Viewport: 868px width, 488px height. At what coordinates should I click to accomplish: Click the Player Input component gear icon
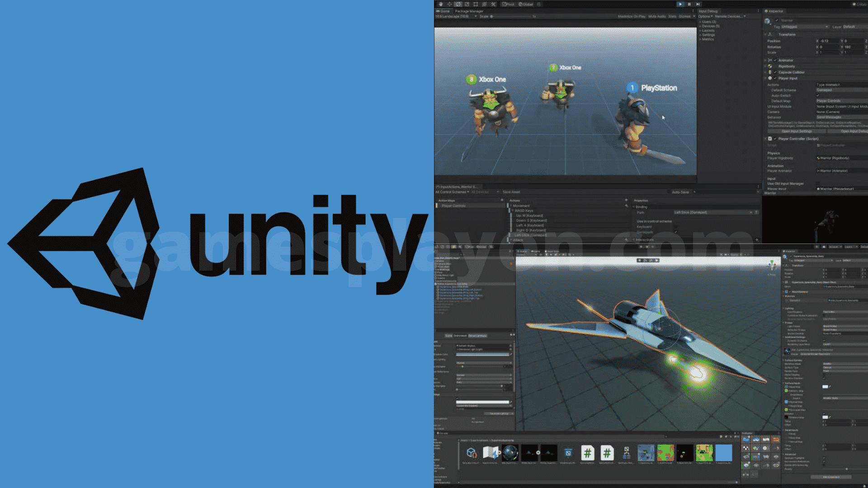pos(769,78)
